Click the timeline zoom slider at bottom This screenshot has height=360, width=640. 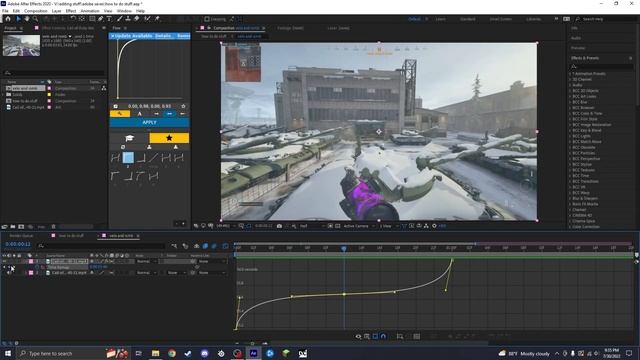[252, 343]
